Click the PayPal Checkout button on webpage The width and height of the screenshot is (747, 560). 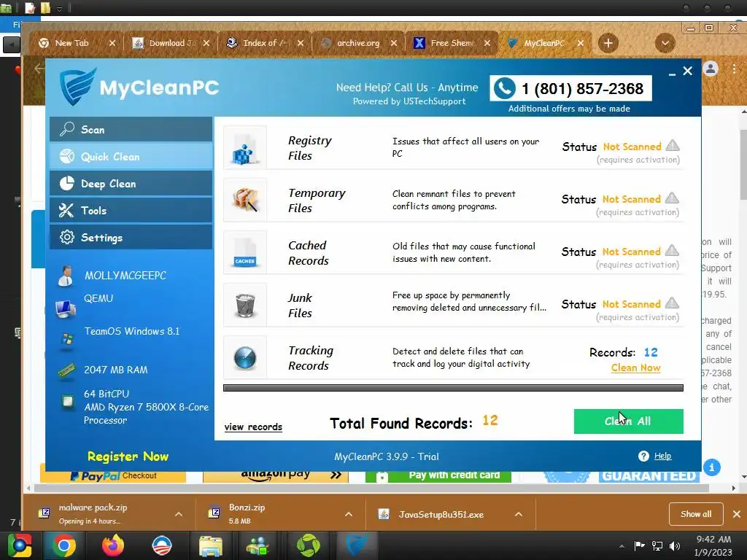point(113,475)
